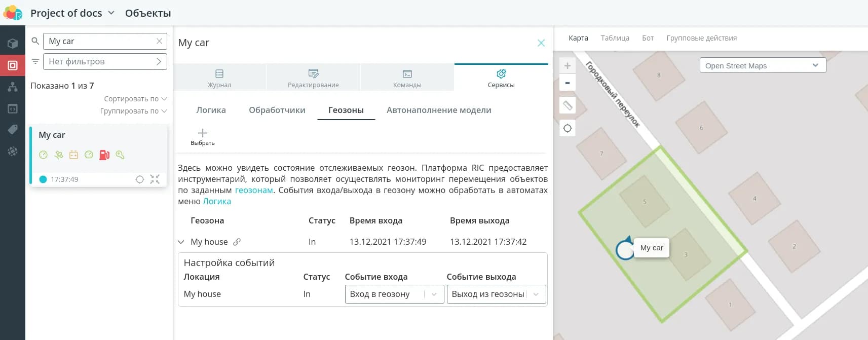The image size is (868, 340).
Task: Click the link icon next to My house
Action: tap(237, 242)
